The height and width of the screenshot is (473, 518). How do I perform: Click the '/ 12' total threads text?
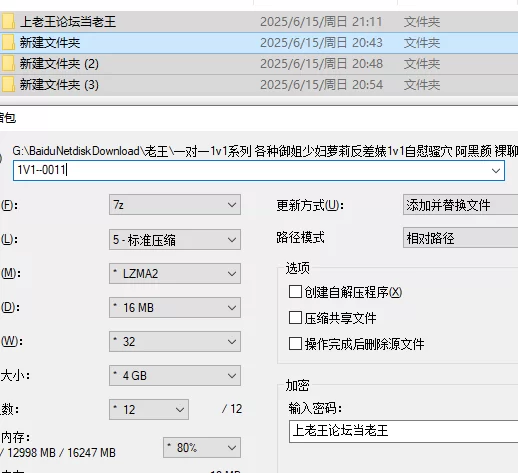[232, 409]
